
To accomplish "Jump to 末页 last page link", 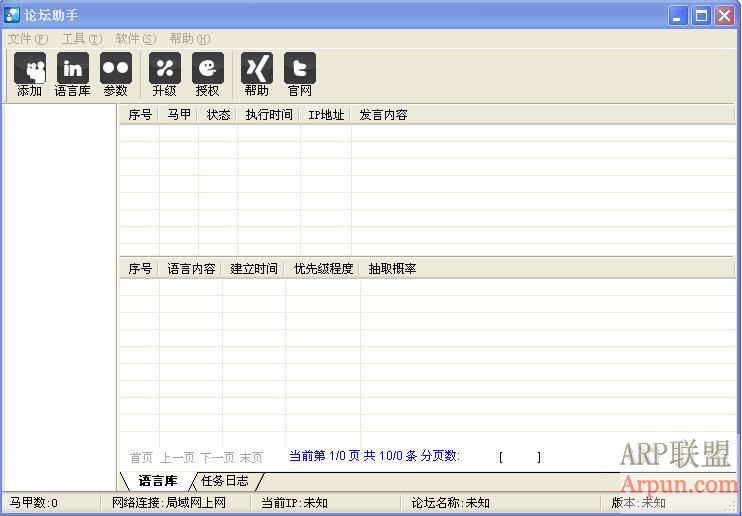I will pyautogui.click(x=251, y=457).
